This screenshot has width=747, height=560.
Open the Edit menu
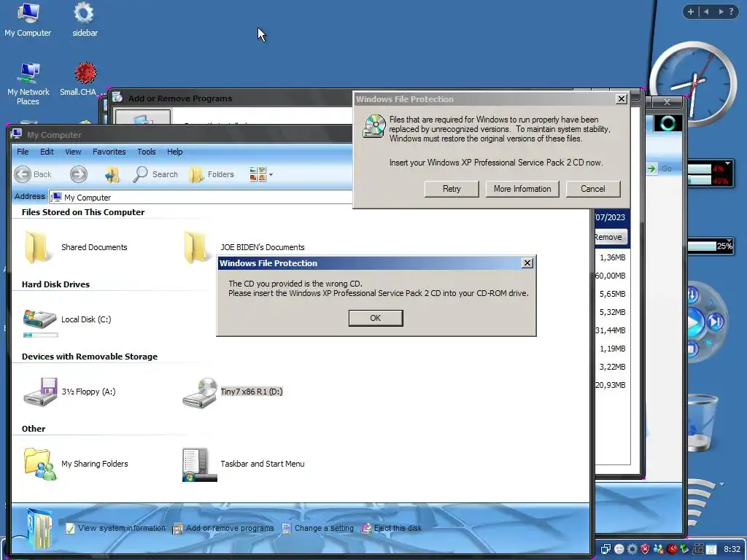click(47, 152)
